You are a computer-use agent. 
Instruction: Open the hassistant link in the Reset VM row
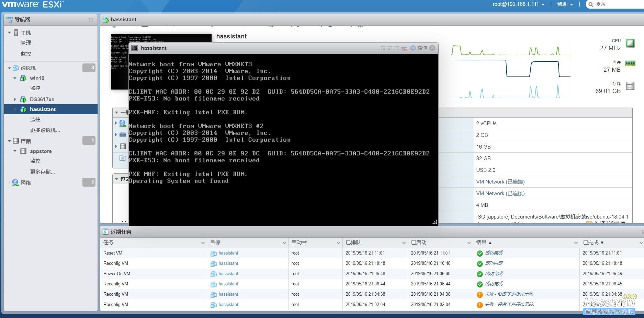(228, 253)
